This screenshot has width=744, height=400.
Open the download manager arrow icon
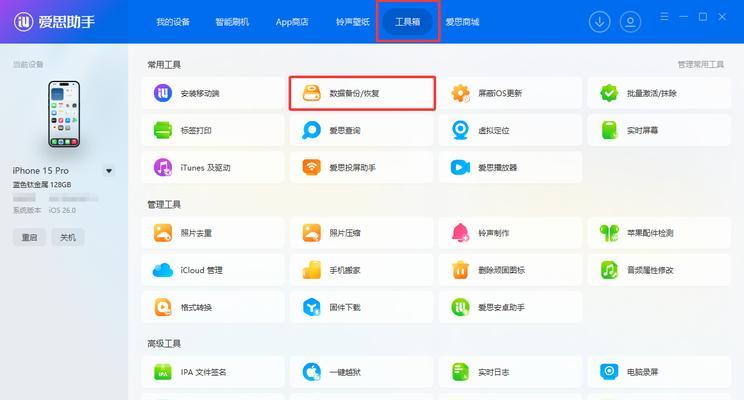tap(599, 22)
